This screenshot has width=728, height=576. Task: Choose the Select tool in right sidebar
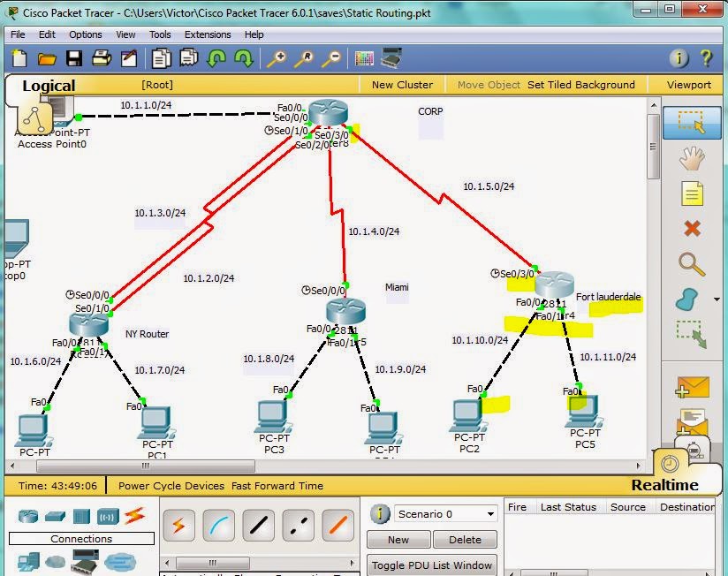pyautogui.click(x=692, y=123)
